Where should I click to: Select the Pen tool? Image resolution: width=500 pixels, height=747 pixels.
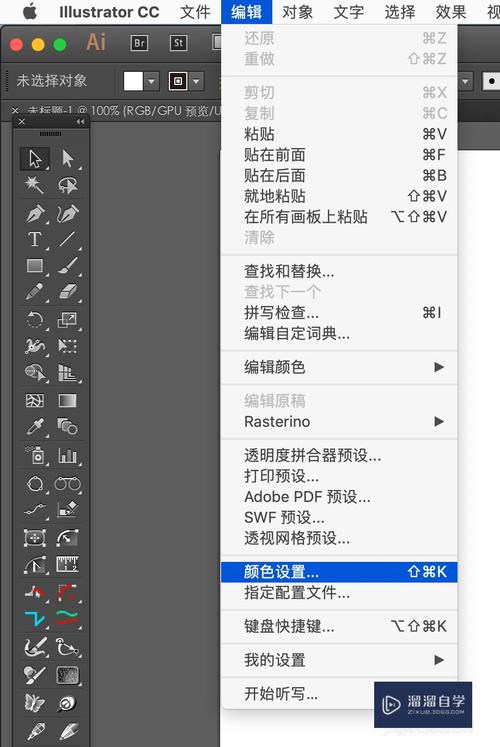(x=35, y=213)
